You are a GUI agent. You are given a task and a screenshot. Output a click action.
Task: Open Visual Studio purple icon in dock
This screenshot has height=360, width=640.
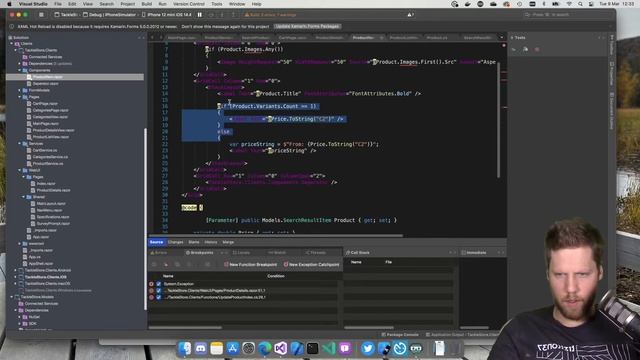(x=280, y=348)
